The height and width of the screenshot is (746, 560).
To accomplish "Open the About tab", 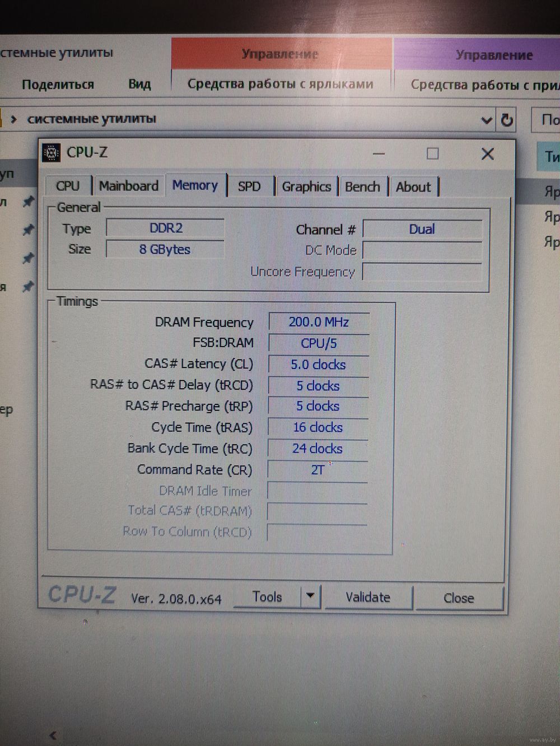I will (413, 187).
